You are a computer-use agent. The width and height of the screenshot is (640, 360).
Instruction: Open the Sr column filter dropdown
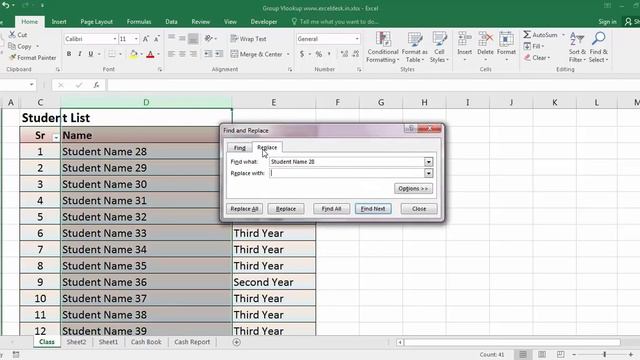tap(56, 138)
